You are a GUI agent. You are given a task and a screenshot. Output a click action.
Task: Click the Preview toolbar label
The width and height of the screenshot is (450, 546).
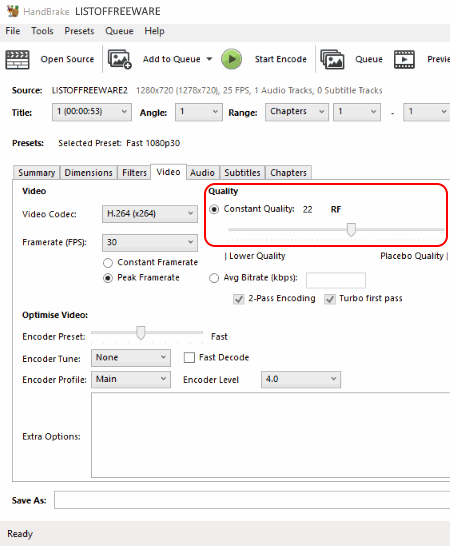pyautogui.click(x=439, y=59)
